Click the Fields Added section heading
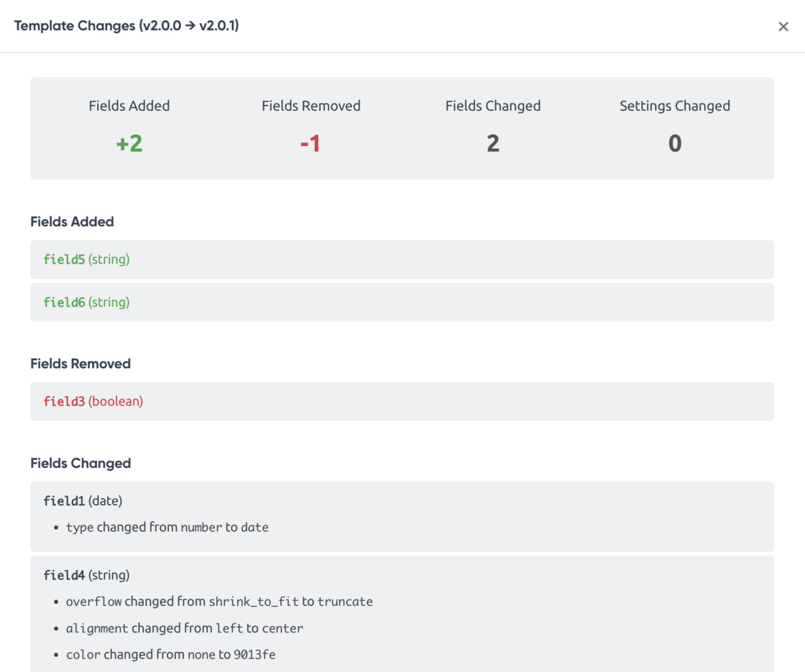The width and height of the screenshot is (805, 672). click(72, 221)
